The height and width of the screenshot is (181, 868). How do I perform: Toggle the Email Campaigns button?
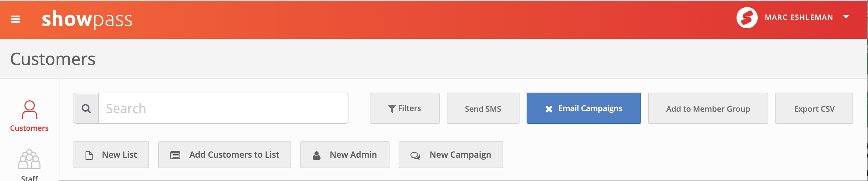[x=584, y=108]
